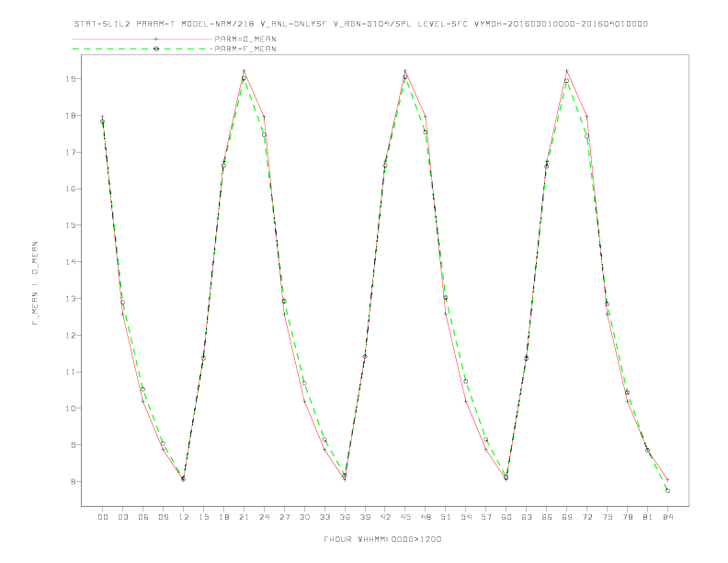The height and width of the screenshot is (563, 728).
Task: Select the 78 tick on the hour axis
Action: click(627, 517)
